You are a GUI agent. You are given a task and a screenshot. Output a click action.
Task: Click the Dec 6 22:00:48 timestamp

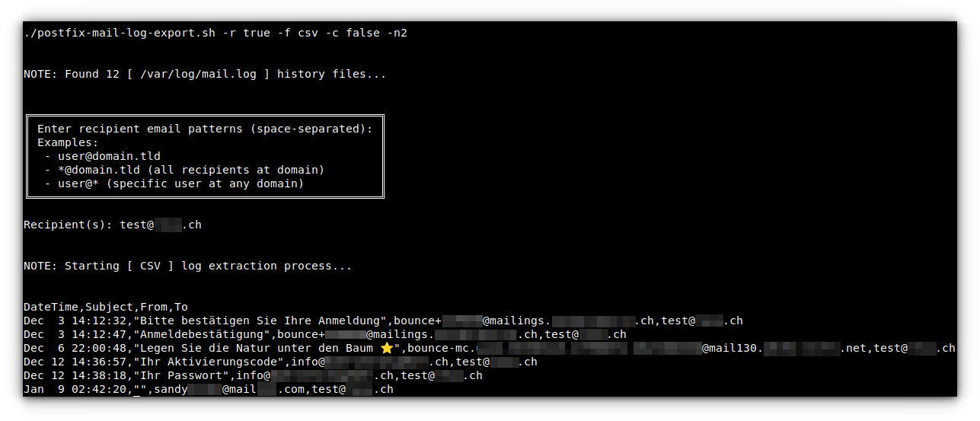(x=75, y=349)
